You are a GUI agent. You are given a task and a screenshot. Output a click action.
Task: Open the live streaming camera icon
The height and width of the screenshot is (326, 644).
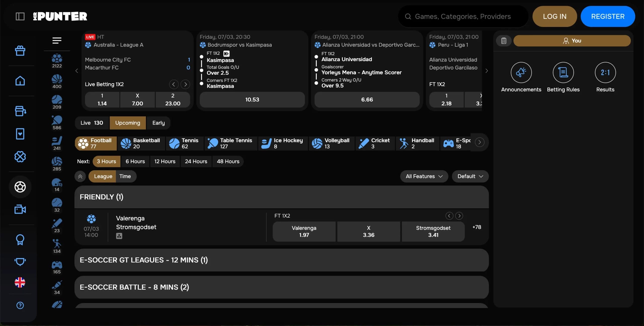coord(20,210)
